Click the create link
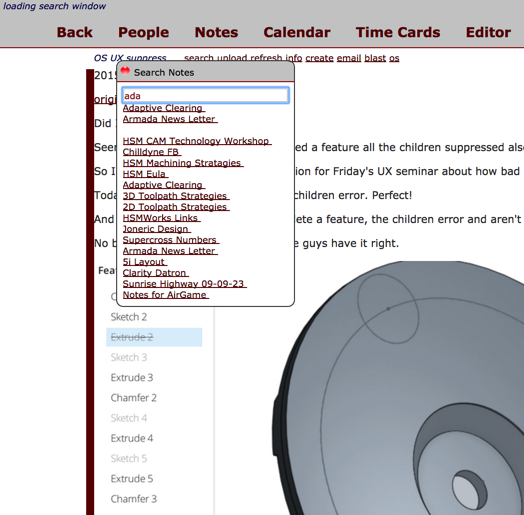 tap(319, 58)
